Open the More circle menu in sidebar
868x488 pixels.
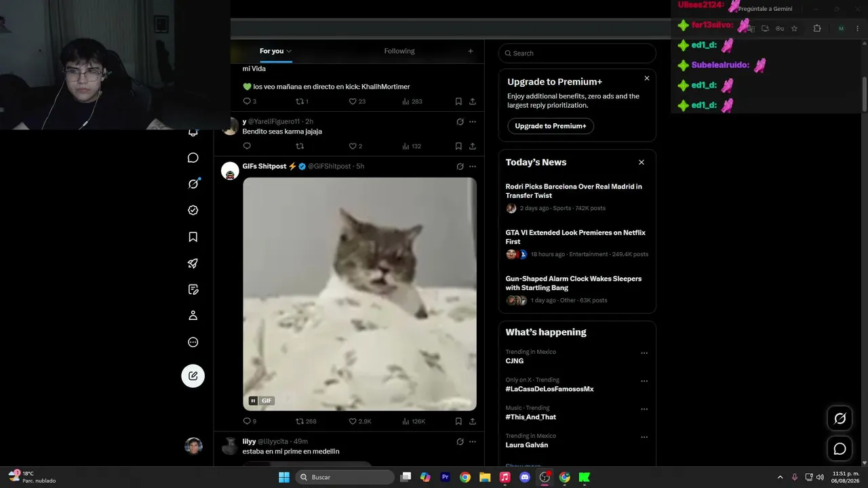tap(193, 342)
